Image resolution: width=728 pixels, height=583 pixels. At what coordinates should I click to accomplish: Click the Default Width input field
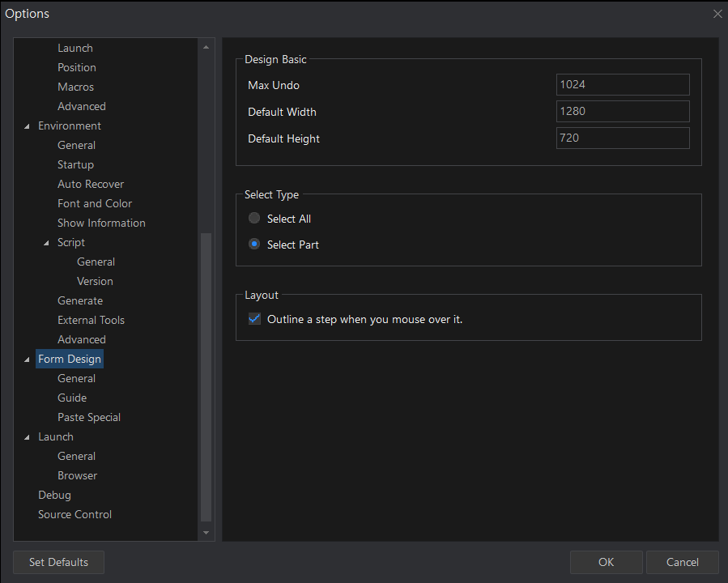pos(623,112)
